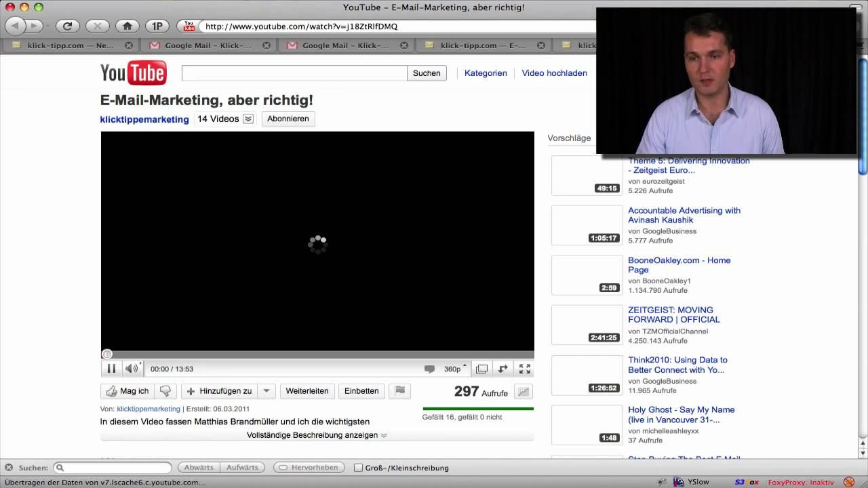
Task: Go to browser home page icon
Action: click(x=127, y=26)
